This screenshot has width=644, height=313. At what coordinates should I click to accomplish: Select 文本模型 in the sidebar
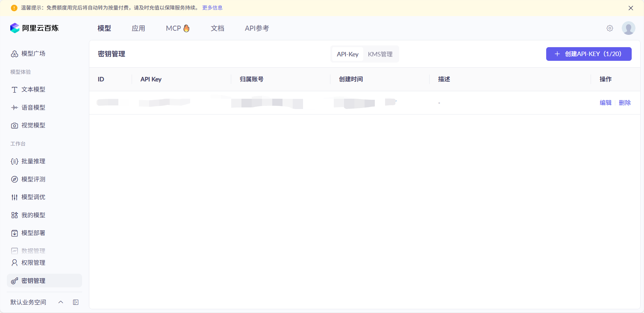[x=33, y=90]
